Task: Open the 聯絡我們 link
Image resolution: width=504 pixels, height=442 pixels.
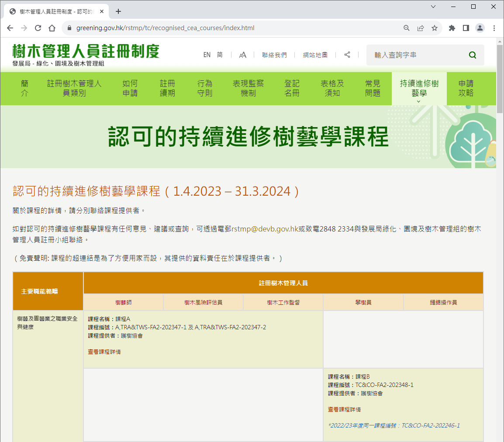Action: click(274, 55)
